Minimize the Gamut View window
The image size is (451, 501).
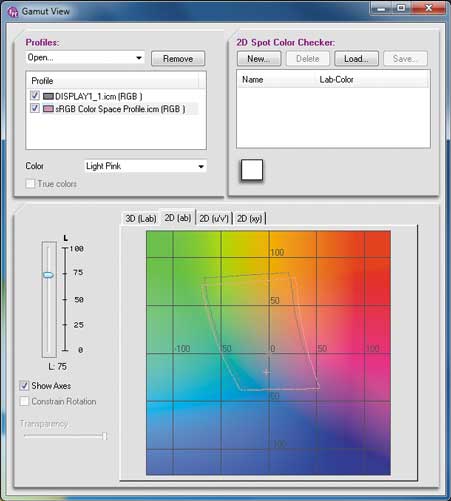click(381, 8)
